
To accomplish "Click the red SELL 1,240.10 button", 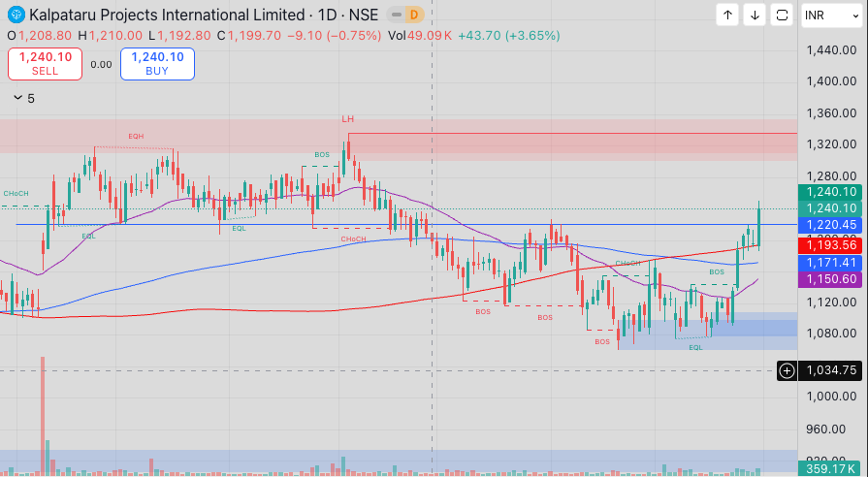I will point(45,64).
